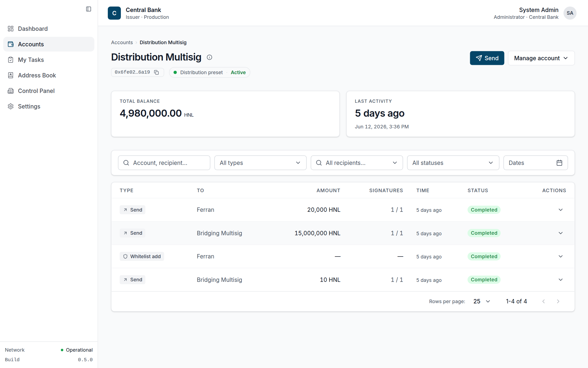Viewport: 588px width, 368px height.
Task: Expand the Whitelist add Ferran row
Action: point(561,256)
